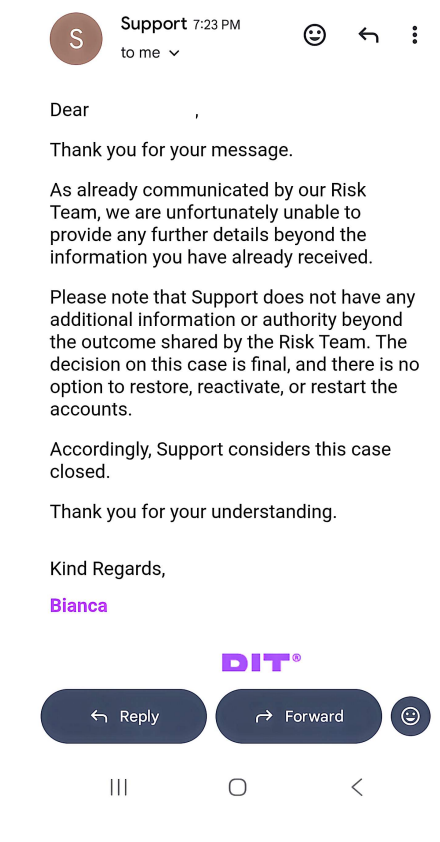
Task: Tap the "Support" sender name
Action: tap(154, 24)
